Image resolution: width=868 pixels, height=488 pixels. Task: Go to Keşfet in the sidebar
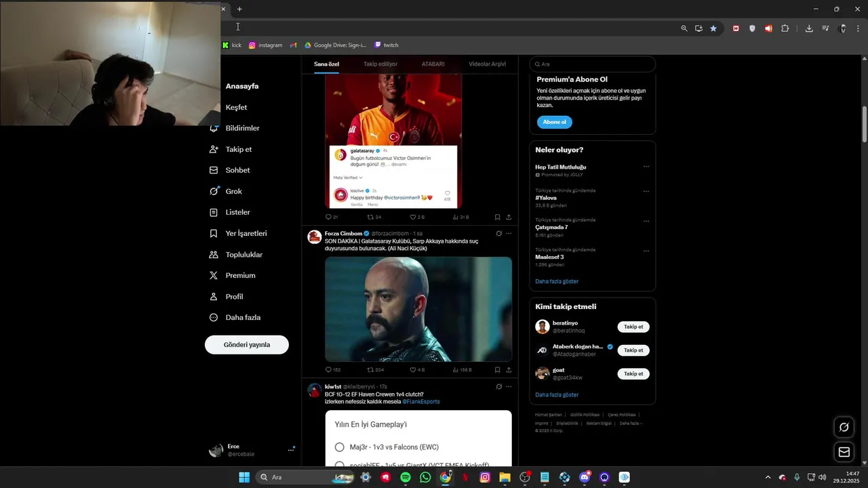point(236,107)
